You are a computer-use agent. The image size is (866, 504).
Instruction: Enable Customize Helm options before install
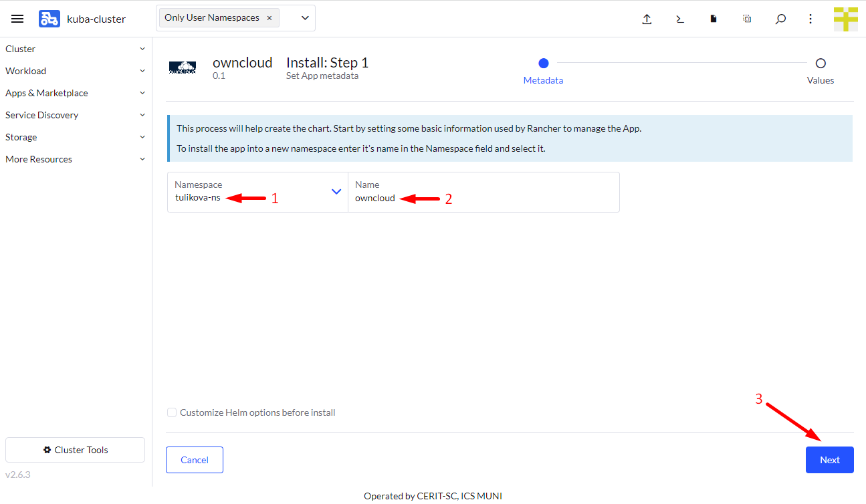click(x=173, y=412)
